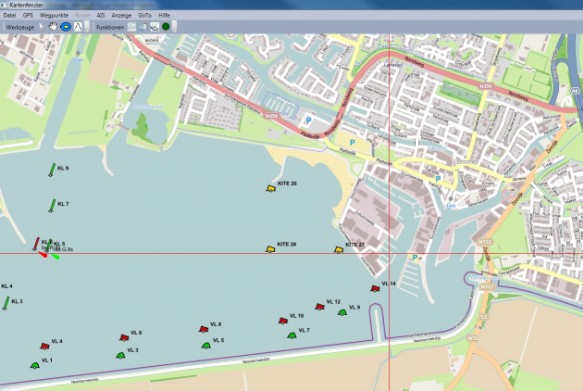583x391 pixels.
Task: Open the Datei menu
Action: 9,15
